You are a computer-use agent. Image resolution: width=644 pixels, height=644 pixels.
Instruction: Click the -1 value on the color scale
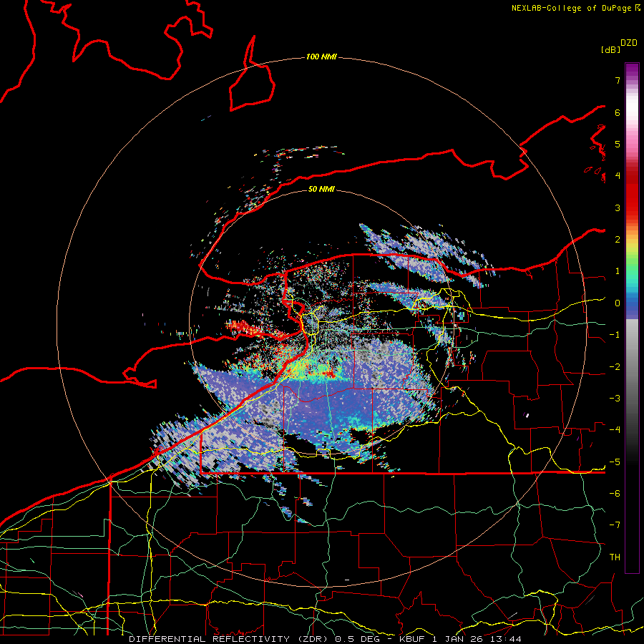[x=615, y=335]
